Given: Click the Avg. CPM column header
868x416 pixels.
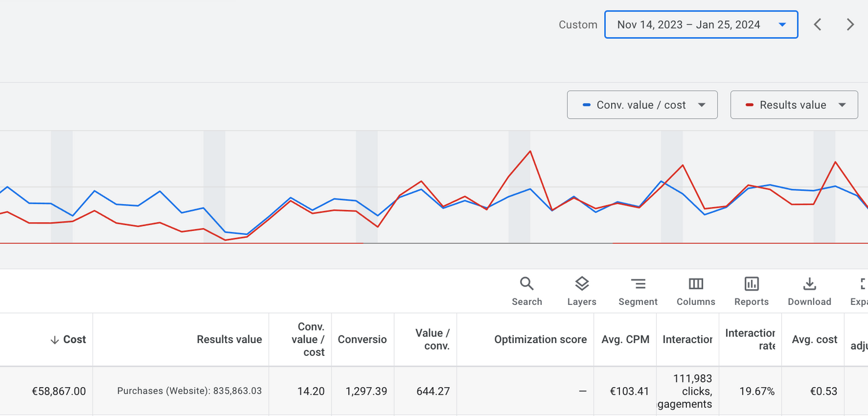Looking at the screenshot, I should click(x=625, y=340).
